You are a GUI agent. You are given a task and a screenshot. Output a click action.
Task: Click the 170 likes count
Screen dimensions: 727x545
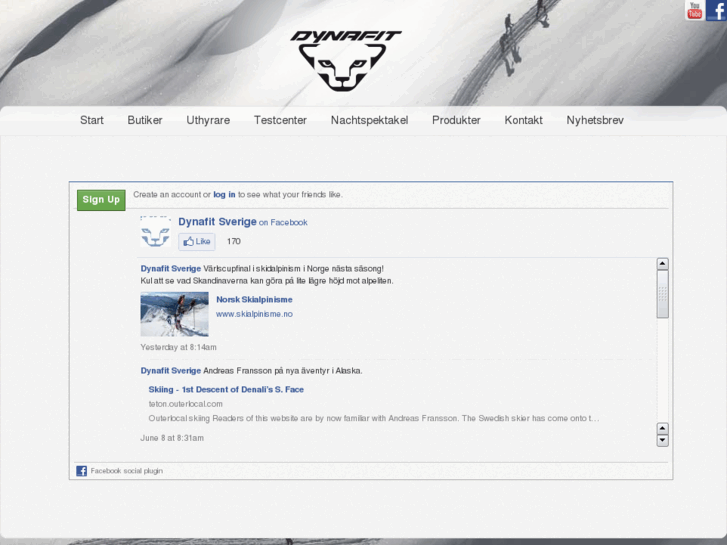click(234, 241)
